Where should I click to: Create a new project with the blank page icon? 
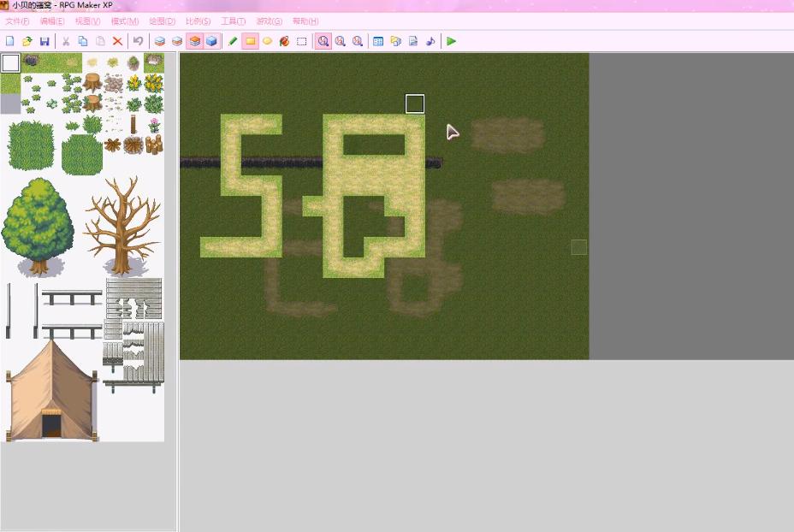coord(9,41)
